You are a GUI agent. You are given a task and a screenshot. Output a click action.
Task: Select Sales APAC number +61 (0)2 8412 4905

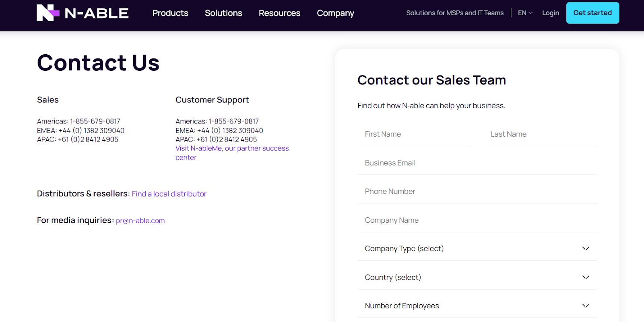click(x=88, y=139)
